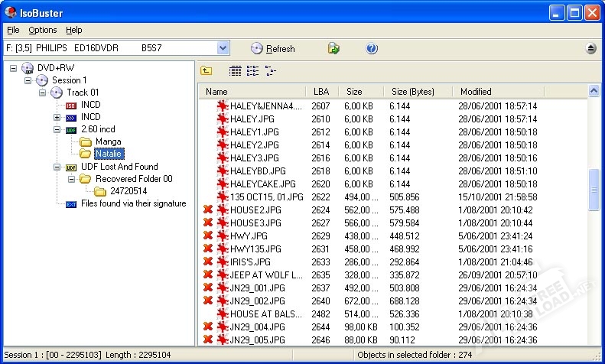Viewport: 605px width, 364px height.
Task: Click the Refresh button
Action: point(273,48)
